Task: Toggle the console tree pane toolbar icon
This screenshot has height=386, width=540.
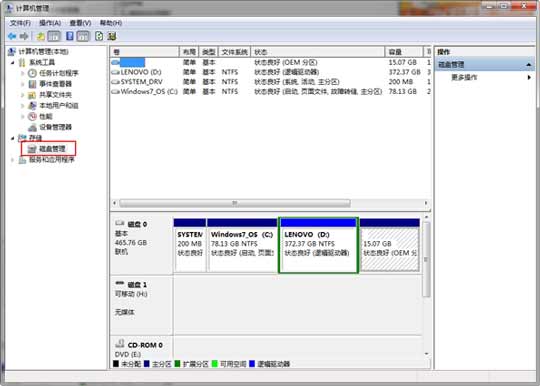Action: point(54,36)
